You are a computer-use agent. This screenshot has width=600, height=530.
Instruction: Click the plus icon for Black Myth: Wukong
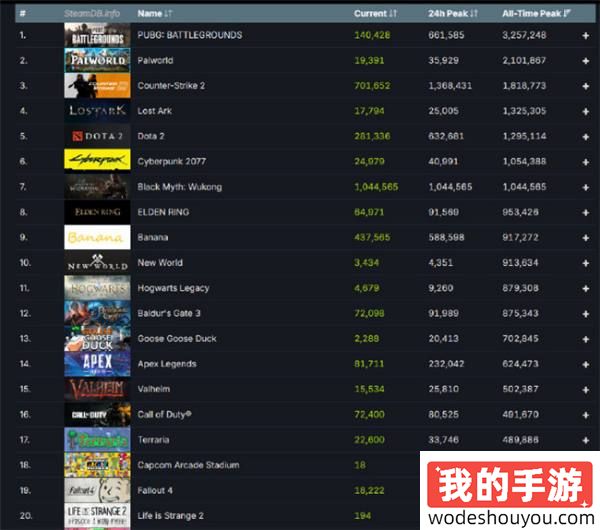(x=585, y=187)
